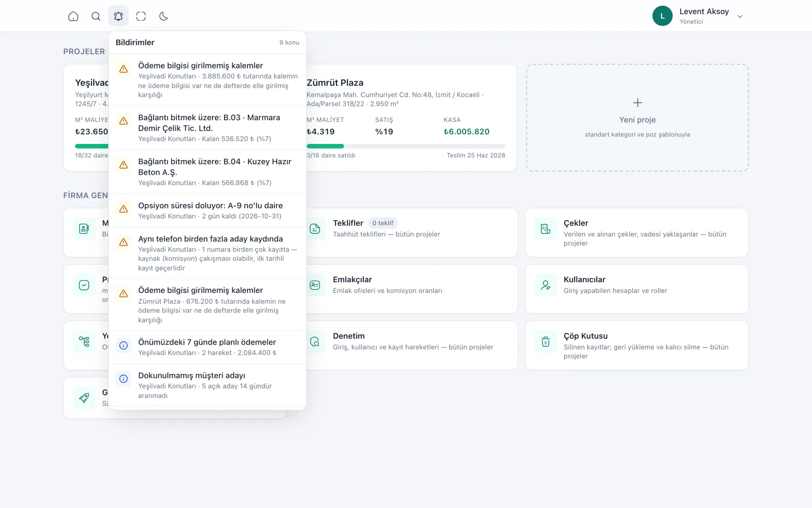Click warning icon beside Opsiyon süresi doluyor
This screenshot has height=508, width=812.
[123, 209]
